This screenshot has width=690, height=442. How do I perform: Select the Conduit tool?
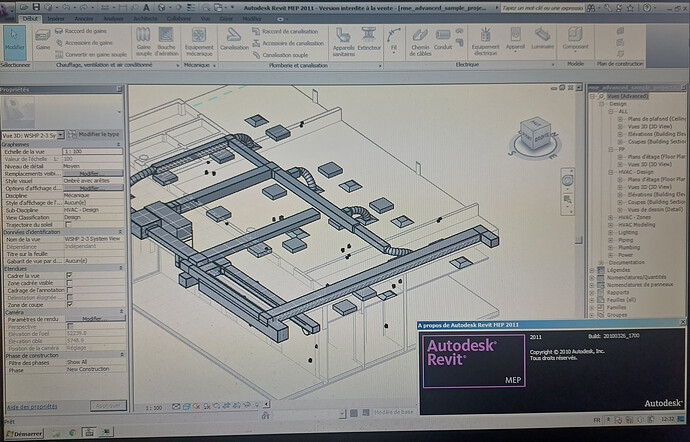coord(443,40)
